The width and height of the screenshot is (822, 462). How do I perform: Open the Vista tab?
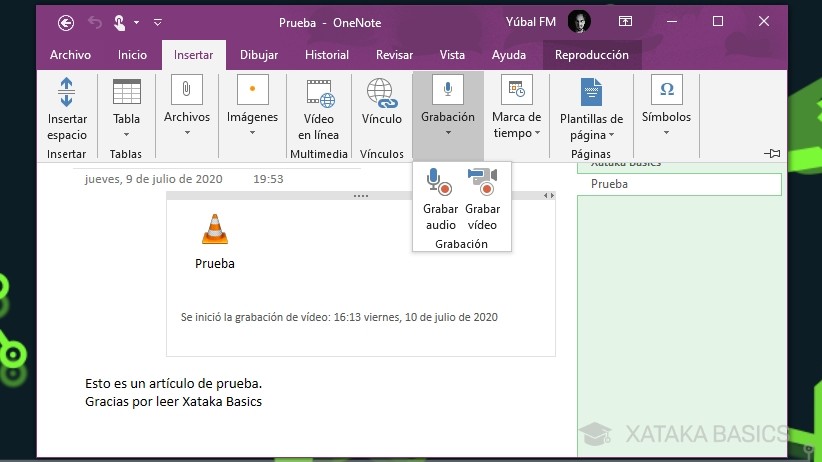pos(452,55)
